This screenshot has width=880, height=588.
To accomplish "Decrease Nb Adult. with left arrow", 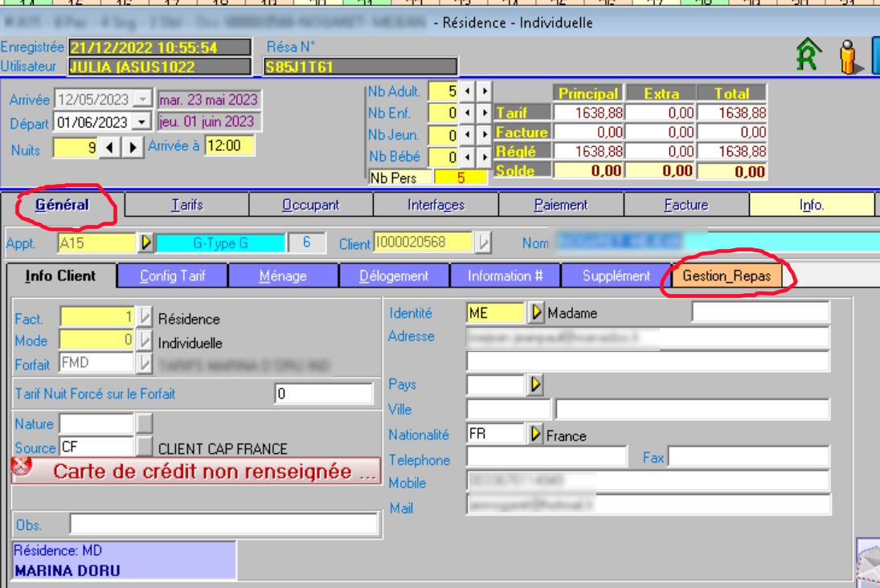I will (x=468, y=92).
